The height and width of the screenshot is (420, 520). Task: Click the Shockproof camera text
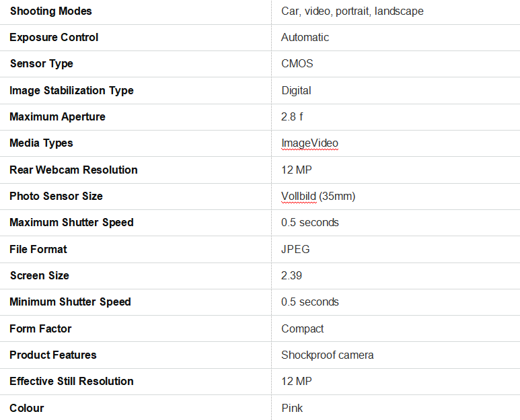(x=327, y=355)
